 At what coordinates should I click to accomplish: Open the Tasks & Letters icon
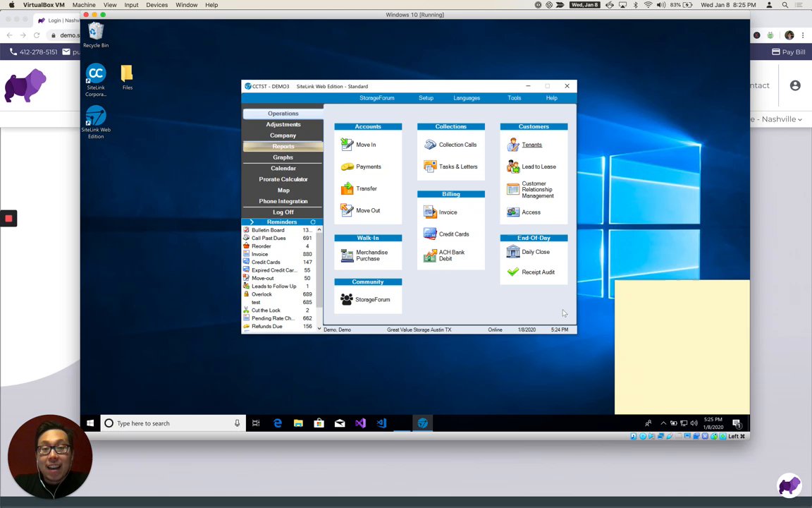click(x=430, y=166)
